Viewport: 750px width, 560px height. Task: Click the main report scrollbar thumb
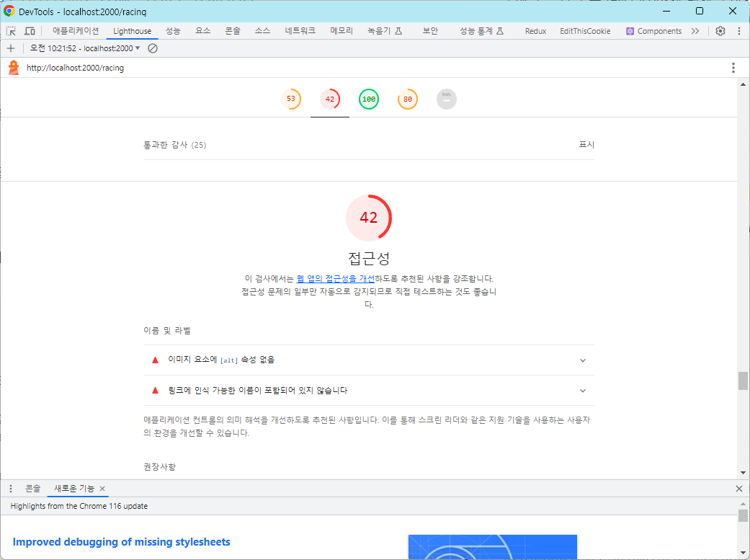coord(743,381)
